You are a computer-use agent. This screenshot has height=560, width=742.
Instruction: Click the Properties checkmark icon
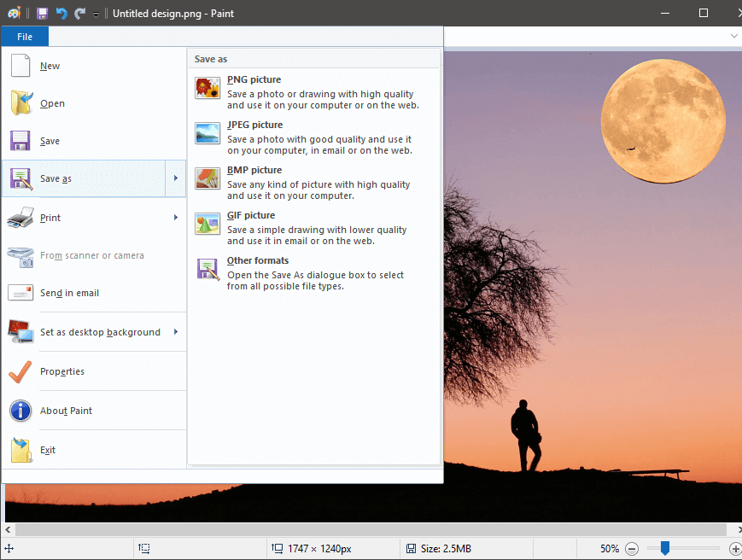click(20, 371)
